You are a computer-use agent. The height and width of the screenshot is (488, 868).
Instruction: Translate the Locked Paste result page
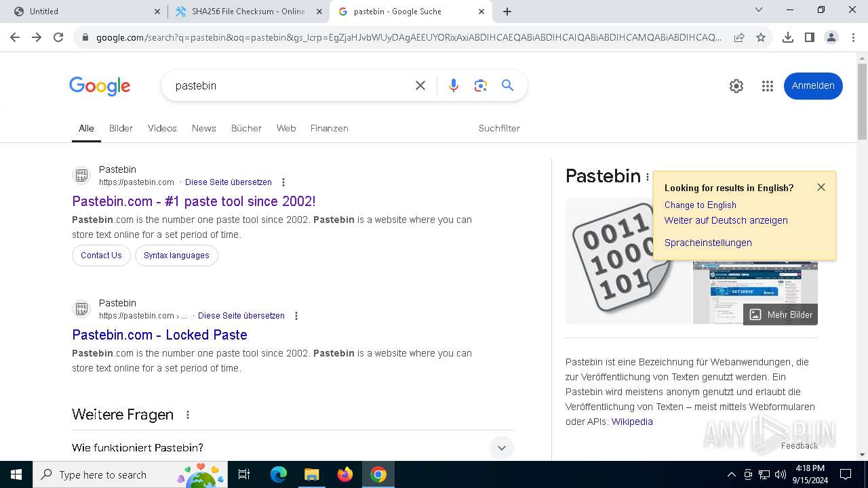(x=241, y=316)
